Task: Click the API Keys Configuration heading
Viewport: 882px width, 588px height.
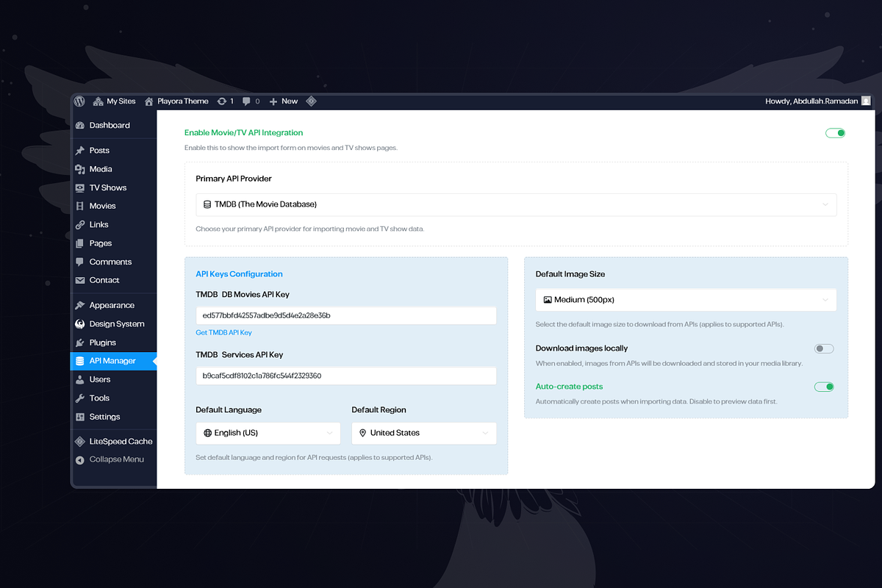Action: pos(239,274)
